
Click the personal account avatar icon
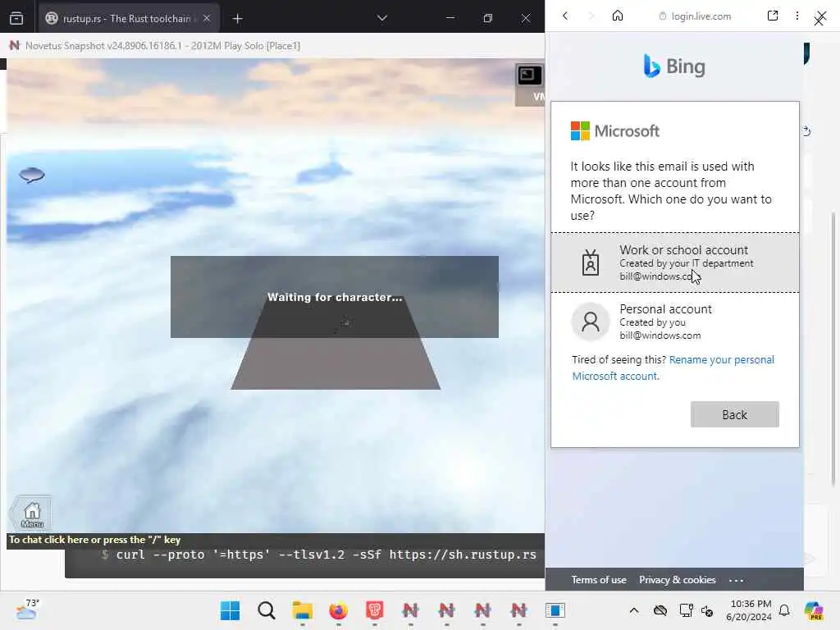point(591,322)
